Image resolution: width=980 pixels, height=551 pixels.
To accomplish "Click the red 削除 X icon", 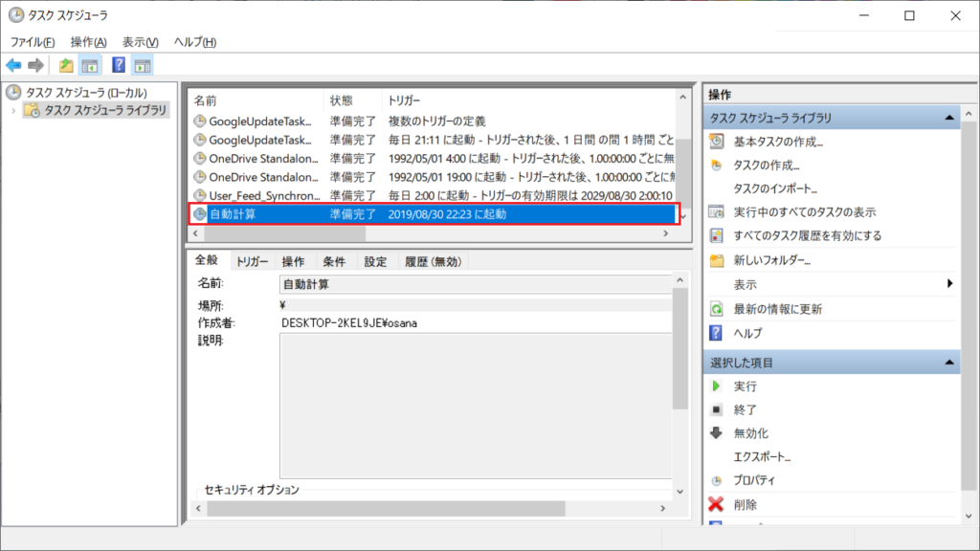I will (716, 504).
